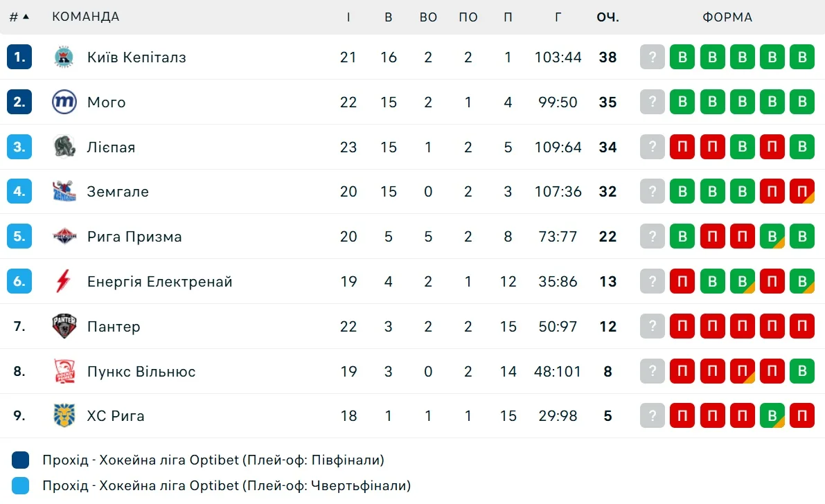The image size is (825, 504).
Task: Click the Лієпая team logo
Action: pos(64,147)
